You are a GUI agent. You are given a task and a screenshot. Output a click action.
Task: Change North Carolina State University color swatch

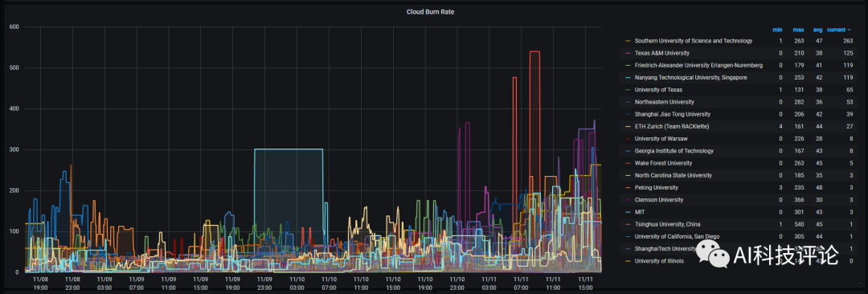pyautogui.click(x=628, y=175)
